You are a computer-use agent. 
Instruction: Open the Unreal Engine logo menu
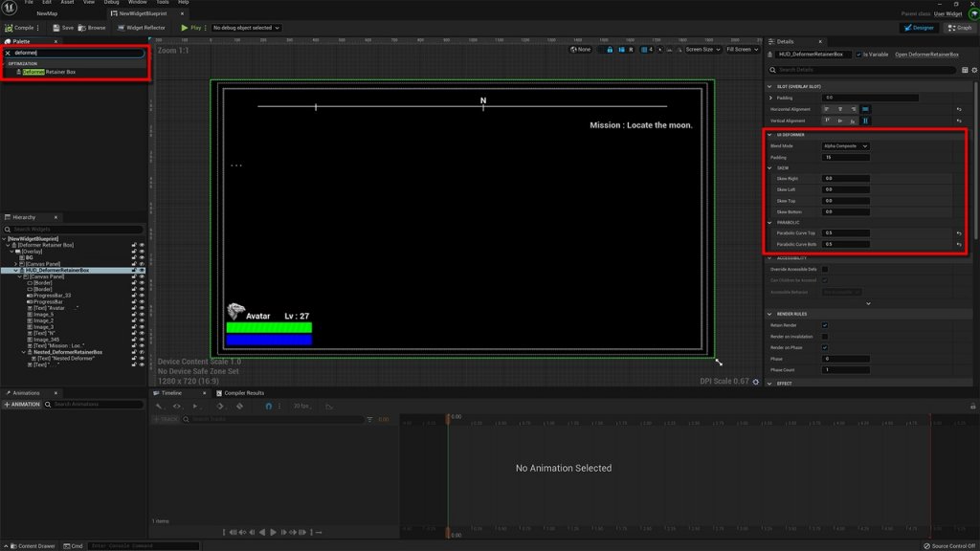(x=10, y=8)
